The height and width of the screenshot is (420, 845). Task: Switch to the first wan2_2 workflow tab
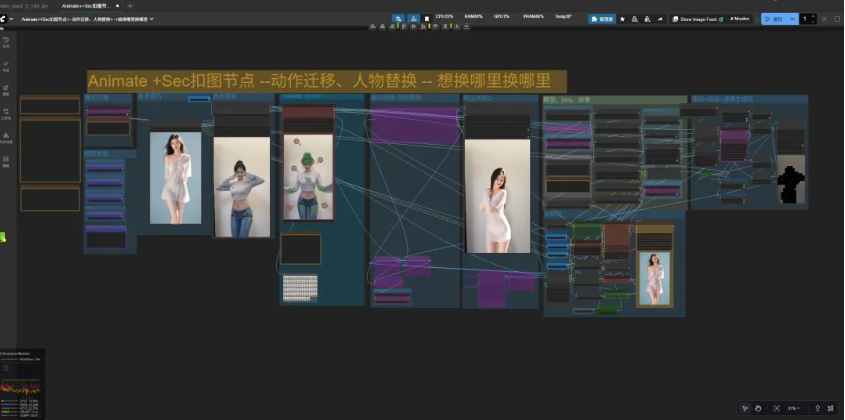25,6
